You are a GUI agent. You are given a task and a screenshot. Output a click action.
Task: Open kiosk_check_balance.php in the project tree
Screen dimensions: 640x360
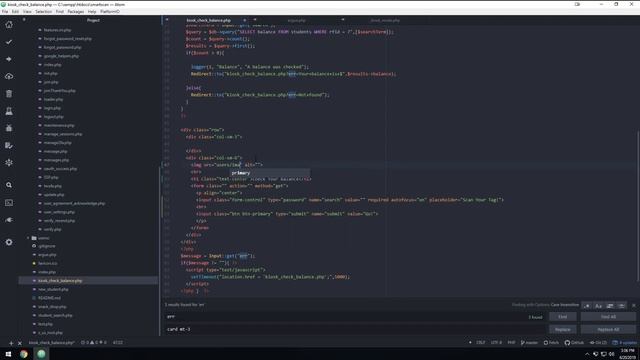point(60,281)
